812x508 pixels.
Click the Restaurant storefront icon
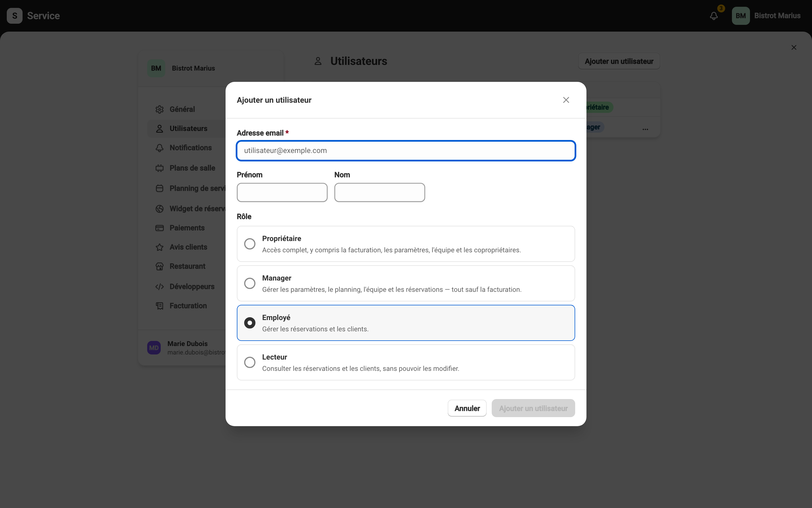point(160,266)
